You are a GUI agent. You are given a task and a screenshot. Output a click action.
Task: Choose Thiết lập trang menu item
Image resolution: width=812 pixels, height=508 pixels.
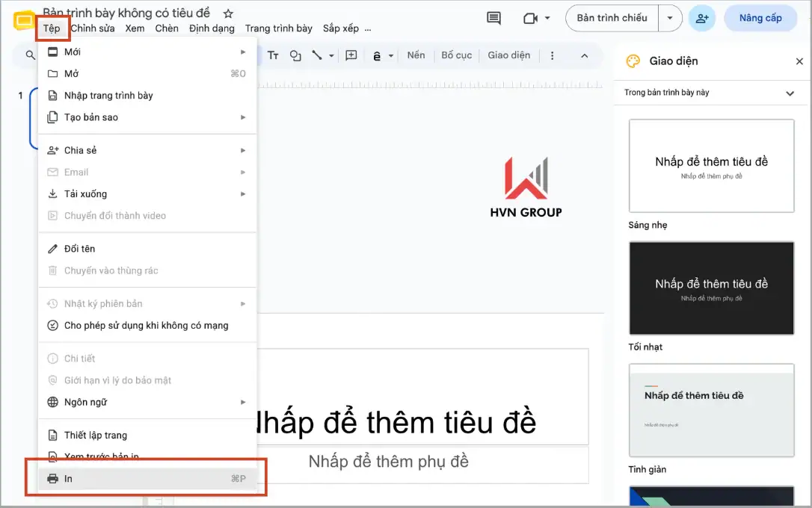coord(147,435)
